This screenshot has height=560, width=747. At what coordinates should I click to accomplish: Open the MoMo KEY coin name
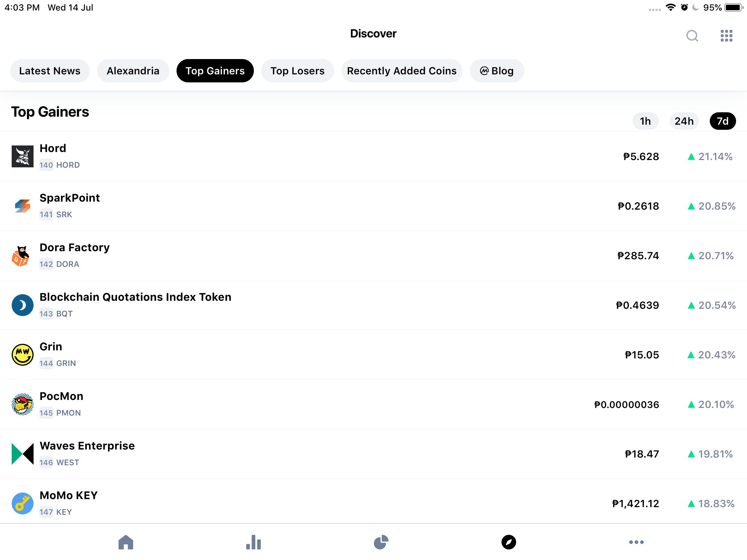pyautogui.click(x=69, y=495)
